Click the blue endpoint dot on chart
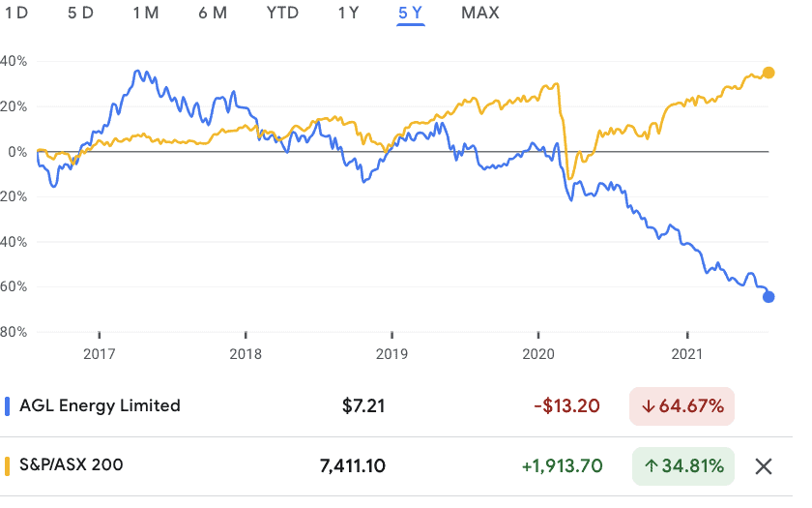812x508 pixels. pyautogui.click(x=768, y=297)
